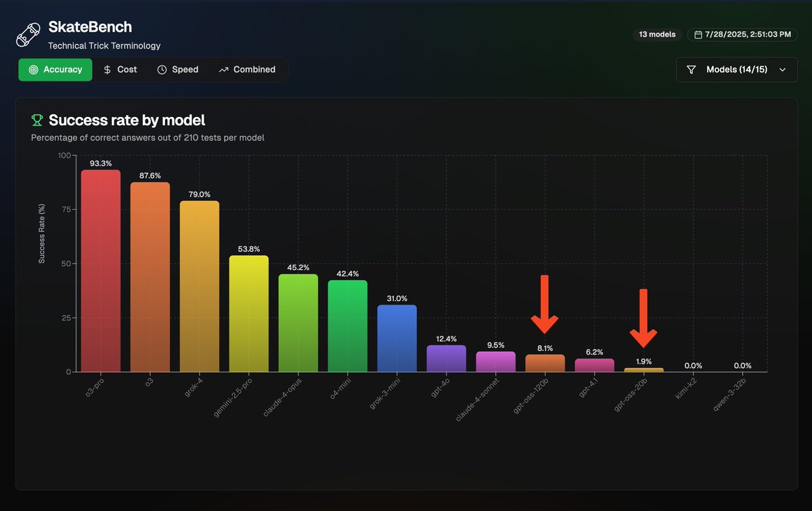812x511 pixels.
Task: Switch to the Cost tab
Action: pyautogui.click(x=120, y=70)
